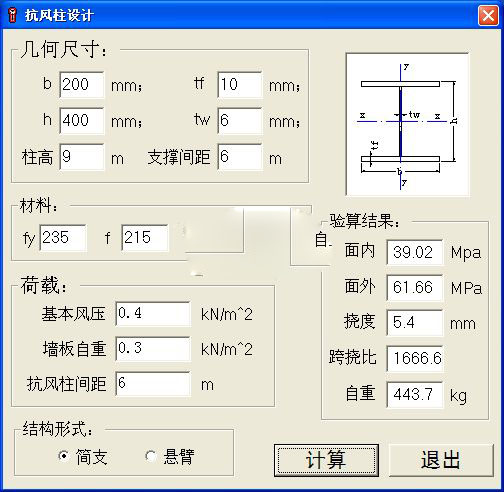The image size is (504, 492).
Task: Click the 基本风压 label text
Action: [73, 314]
